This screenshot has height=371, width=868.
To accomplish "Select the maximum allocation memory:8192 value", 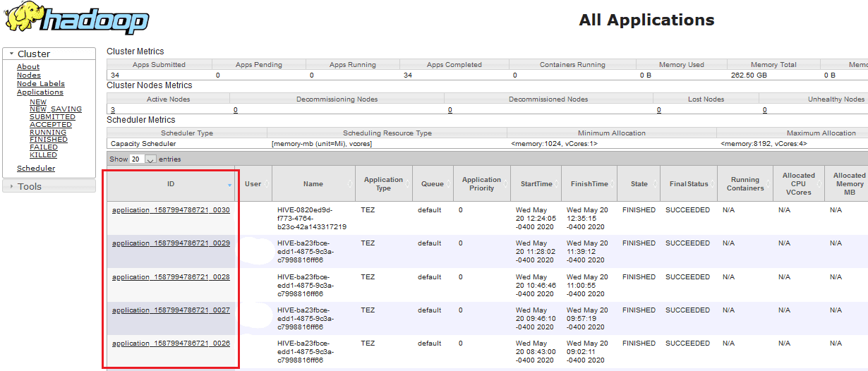I will pyautogui.click(x=764, y=144).
